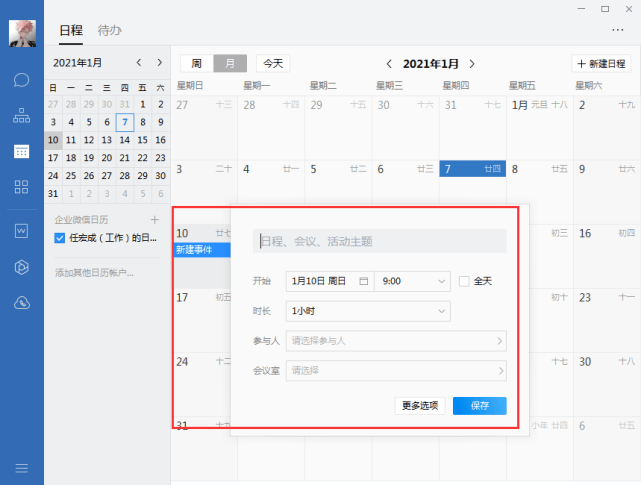Save the new event with 保存

click(x=480, y=406)
